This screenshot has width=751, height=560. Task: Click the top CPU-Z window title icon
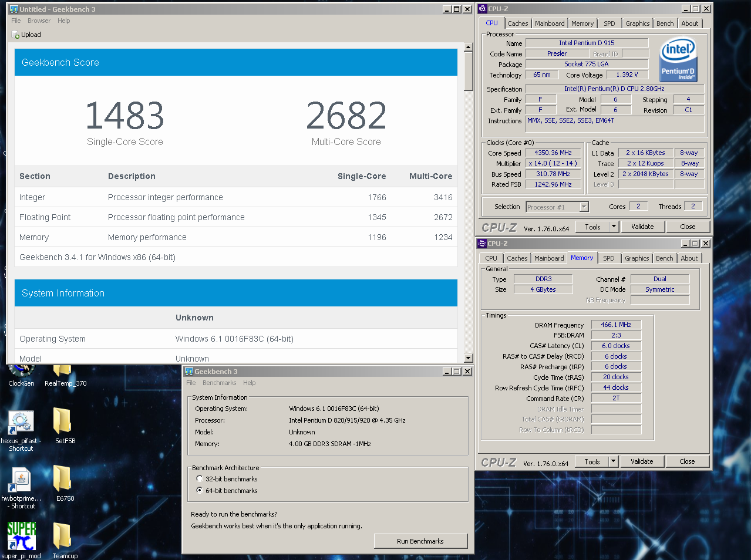[x=483, y=9]
